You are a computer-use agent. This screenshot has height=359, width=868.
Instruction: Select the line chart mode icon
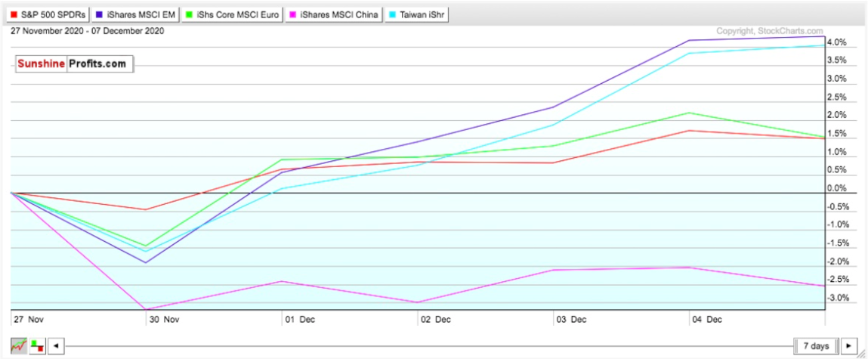pyautogui.click(x=19, y=346)
